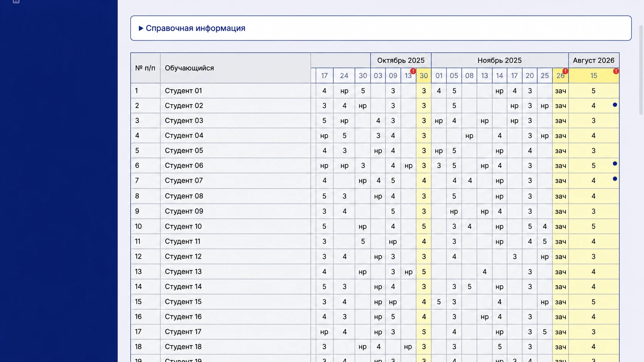Select the highlighted date column header 30
Screen dimensions: 644x362
pyautogui.click(x=424, y=76)
